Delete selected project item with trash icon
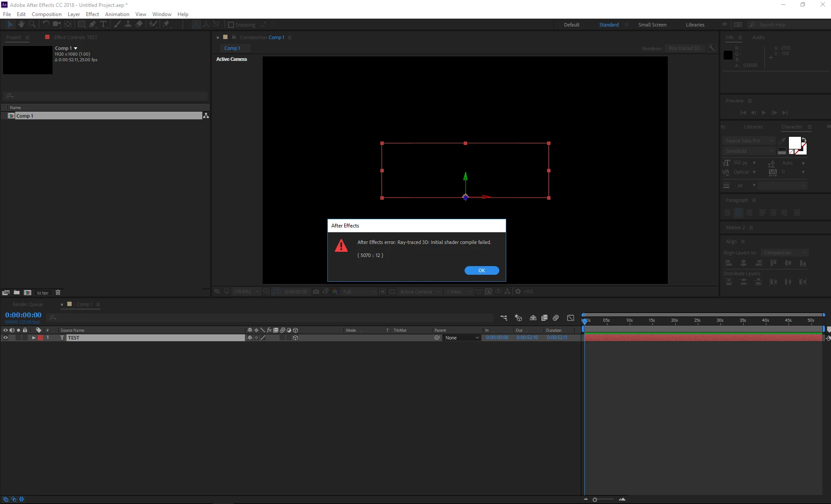The height and width of the screenshot is (504, 831). pos(58,292)
